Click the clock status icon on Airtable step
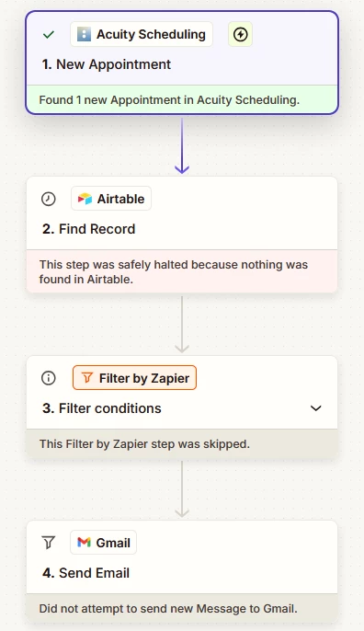Screen dimensions: 364x631 coord(49,199)
